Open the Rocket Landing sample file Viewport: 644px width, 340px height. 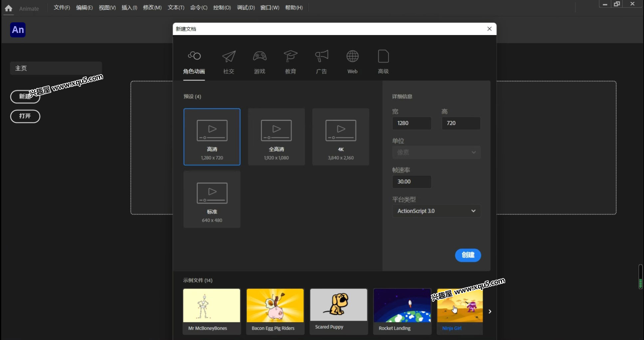coord(402,311)
